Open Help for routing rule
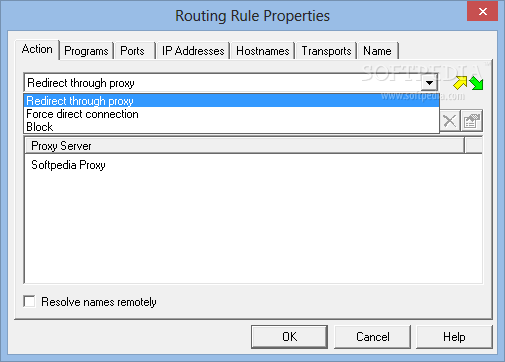 [x=454, y=337]
